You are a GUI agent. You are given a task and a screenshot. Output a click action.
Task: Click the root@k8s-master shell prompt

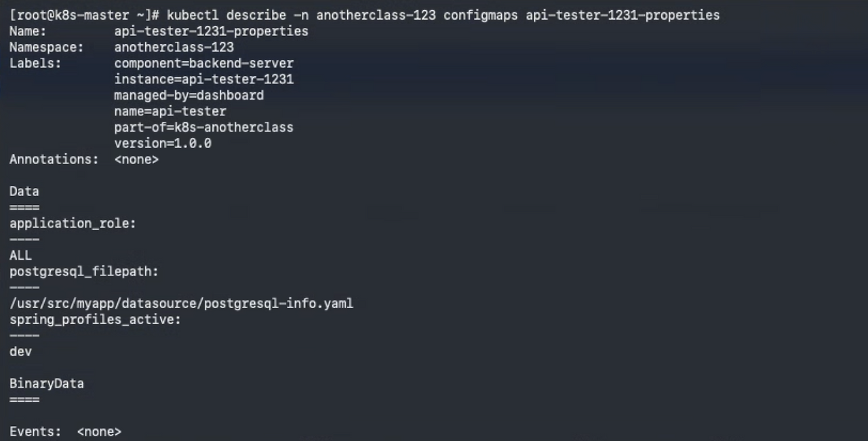tap(85, 15)
